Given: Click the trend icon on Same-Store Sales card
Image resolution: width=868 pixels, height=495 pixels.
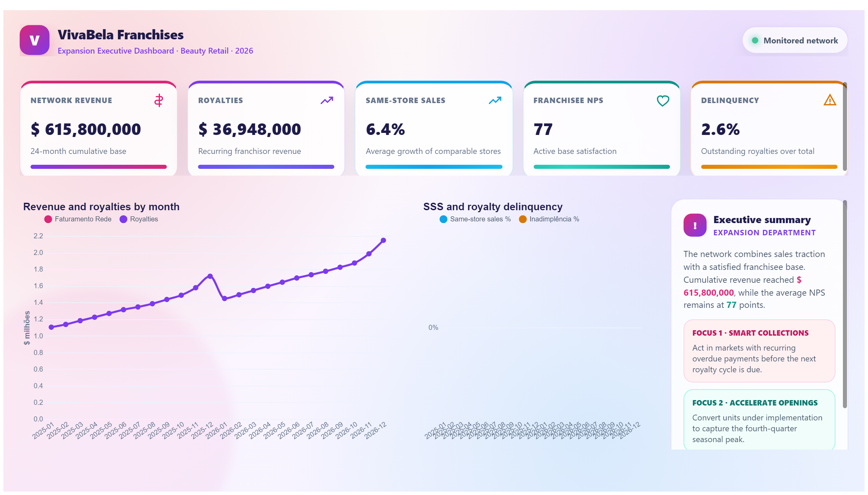Looking at the screenshot, I should (495, 100).
